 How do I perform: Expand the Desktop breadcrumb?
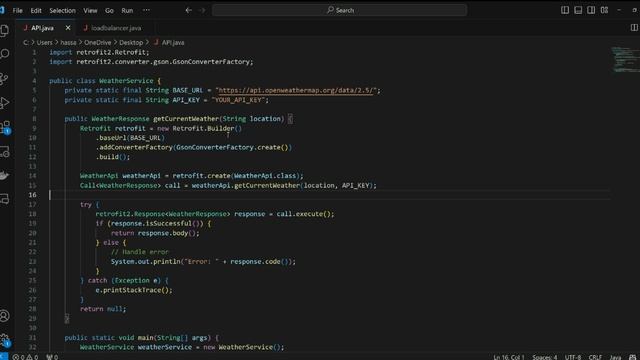coord(131,42)
